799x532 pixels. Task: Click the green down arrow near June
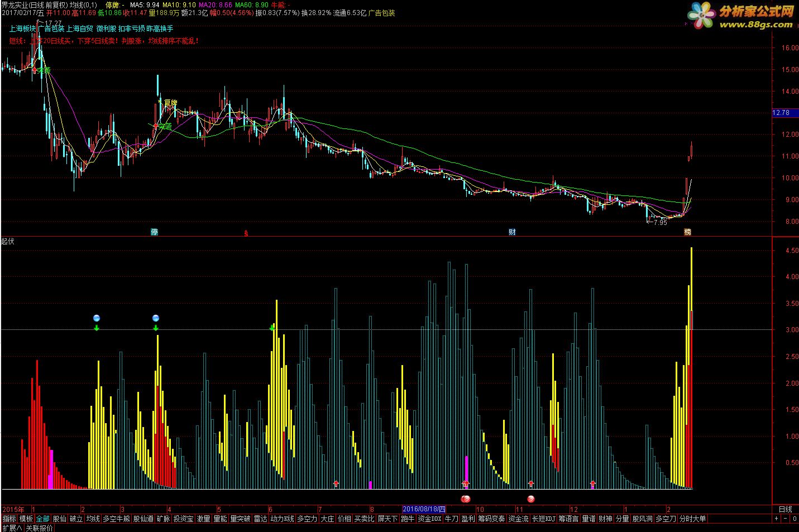click(272, 327)
